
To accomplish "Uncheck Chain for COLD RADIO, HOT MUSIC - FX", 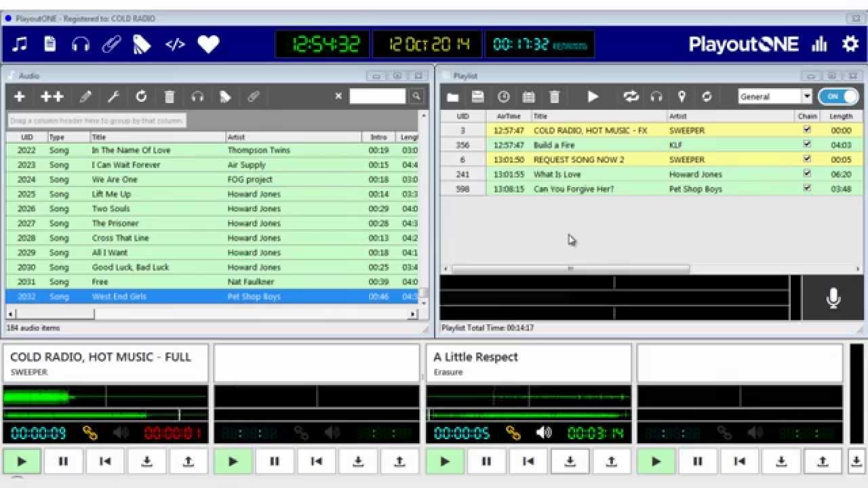I will [x=807, y=129].
